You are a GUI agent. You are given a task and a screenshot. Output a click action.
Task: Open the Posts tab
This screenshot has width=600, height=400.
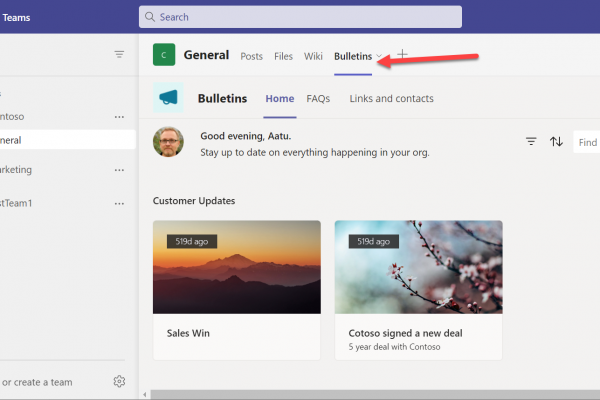(251, 56)
